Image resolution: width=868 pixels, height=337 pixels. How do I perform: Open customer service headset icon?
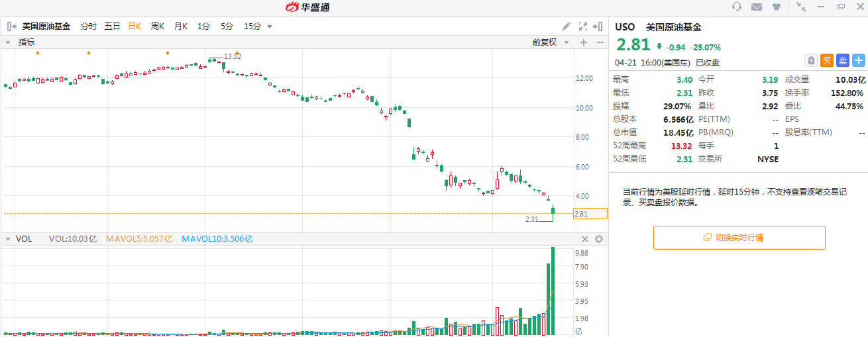pyautogui.click(x=737, y=7)
